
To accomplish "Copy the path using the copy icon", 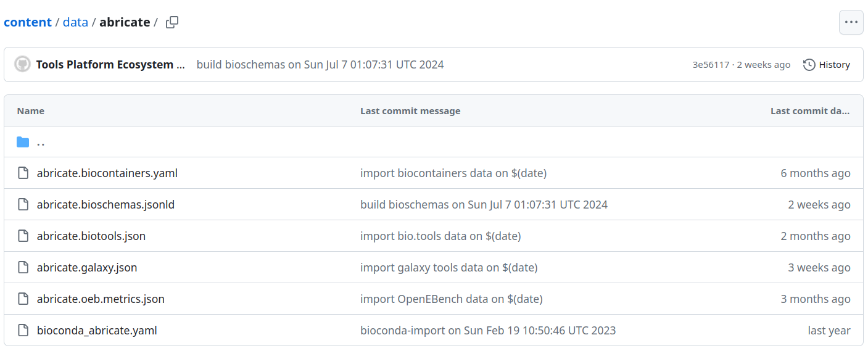I will pos(172,22).
